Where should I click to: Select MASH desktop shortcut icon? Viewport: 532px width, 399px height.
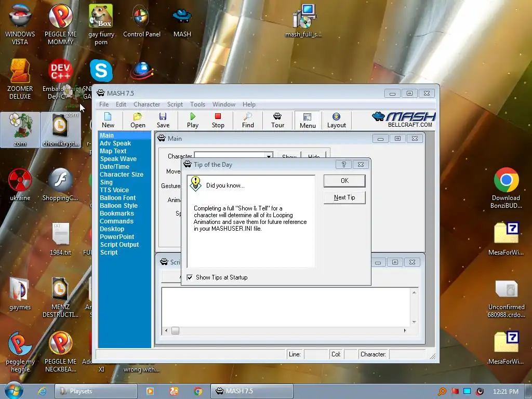(x=182, y=21)
